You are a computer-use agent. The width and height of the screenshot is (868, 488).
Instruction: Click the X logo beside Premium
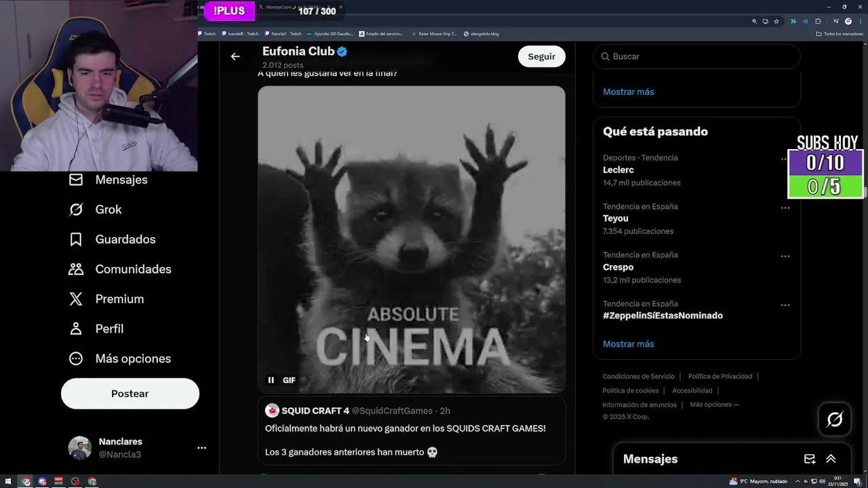pos(76,299)
